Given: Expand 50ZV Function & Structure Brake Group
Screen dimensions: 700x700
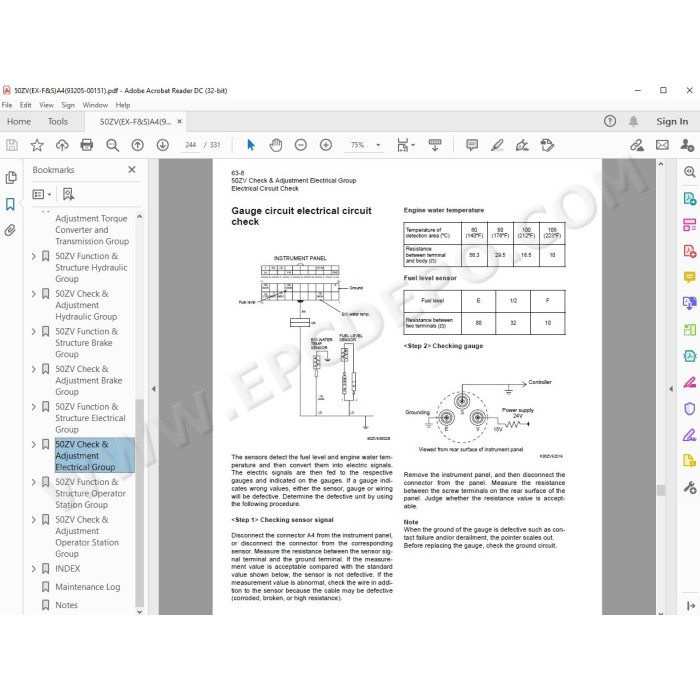Looking at the screenshot, I should coord(33,331).
